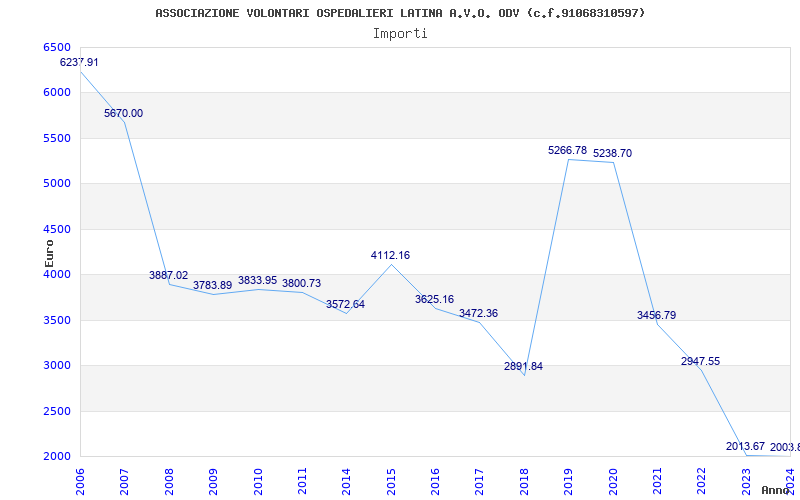
Task: Click the x-axis year 2023
Action: point(746,481)
